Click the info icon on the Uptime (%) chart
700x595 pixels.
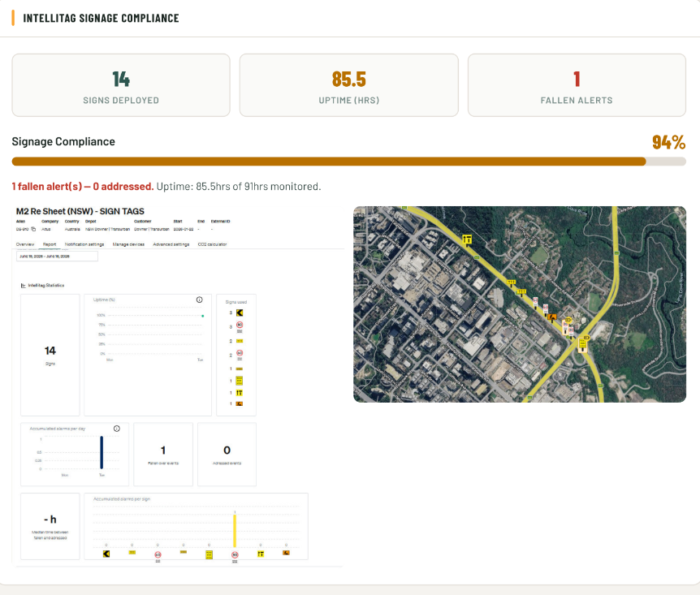pyautogui.click(x=199, y=300)
